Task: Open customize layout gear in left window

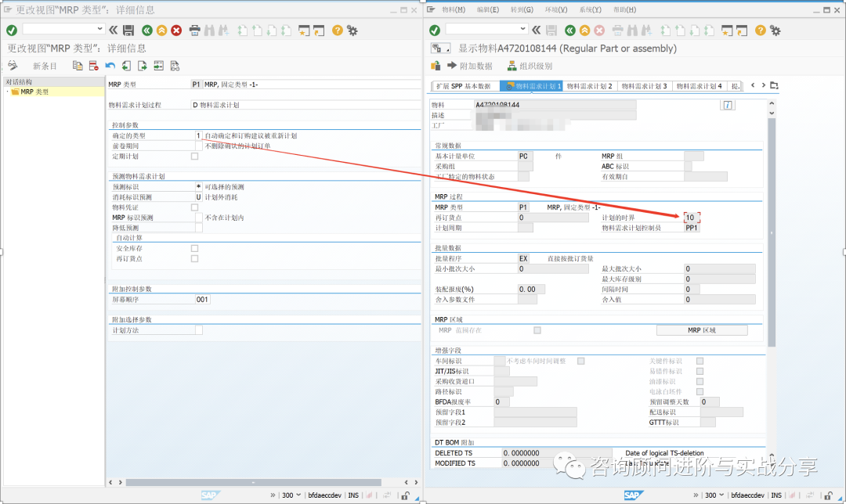Action: (x=352, y=31)
